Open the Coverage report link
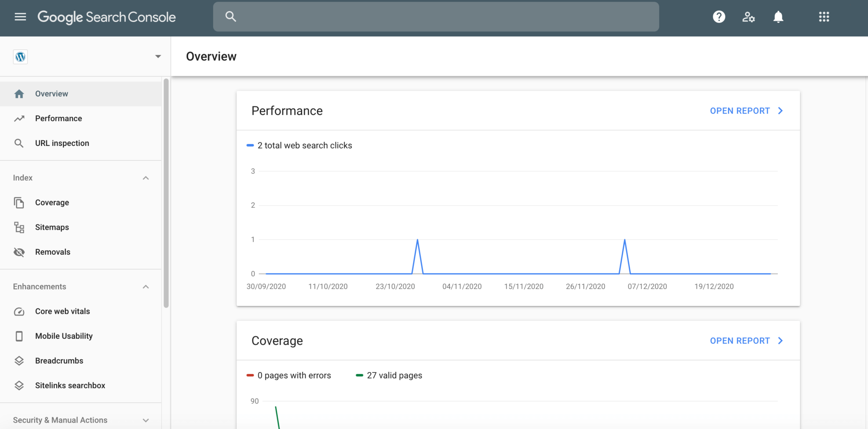Viewport: 868px width, 429px height. coord(740,341)
